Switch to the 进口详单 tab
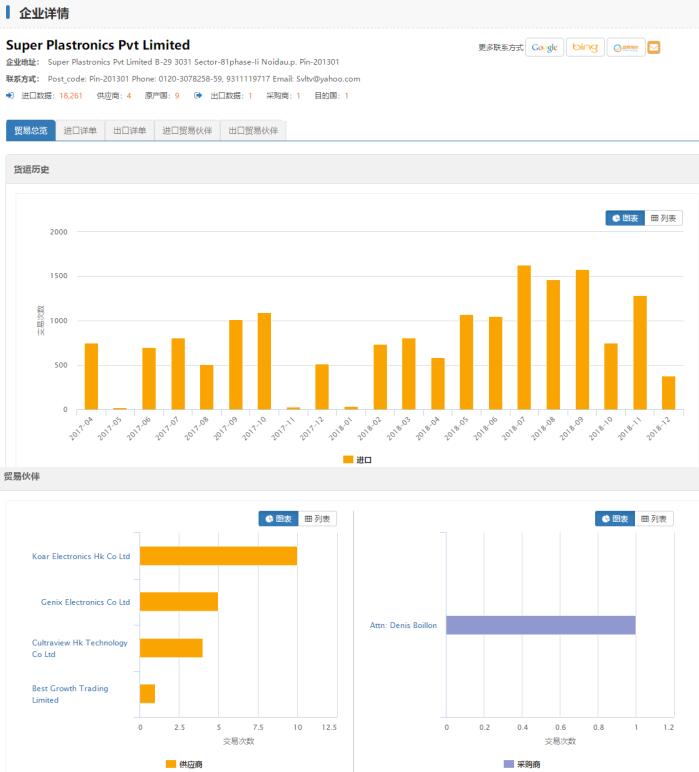699x772 pixels. point(80,130)
